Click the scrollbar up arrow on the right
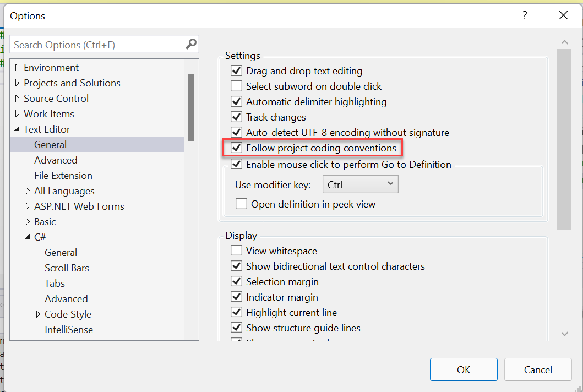583x392 pixels. click(x=564, y=42)
